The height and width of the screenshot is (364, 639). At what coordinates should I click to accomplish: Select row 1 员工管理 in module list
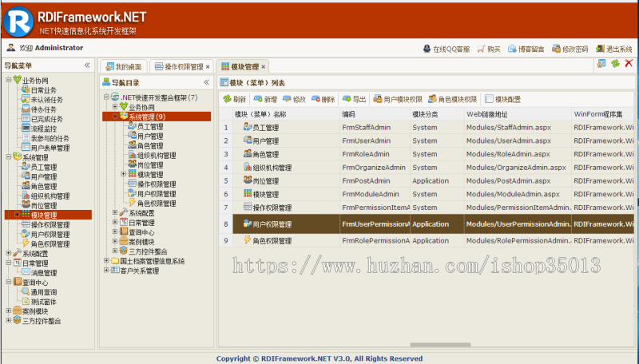point(427,128)
